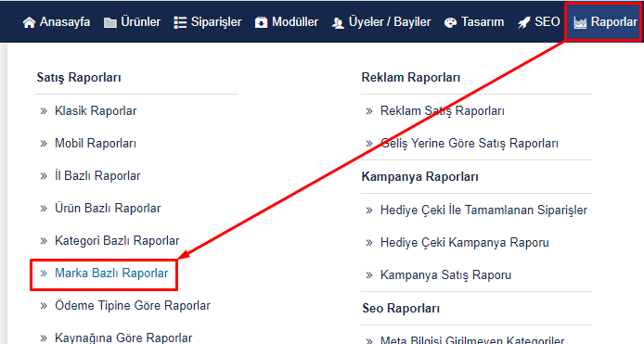Image resolution: width=644 pixels, height=344 pixels.
Task: Click the Raporlar chart icon
Action: tap(580, 23)
